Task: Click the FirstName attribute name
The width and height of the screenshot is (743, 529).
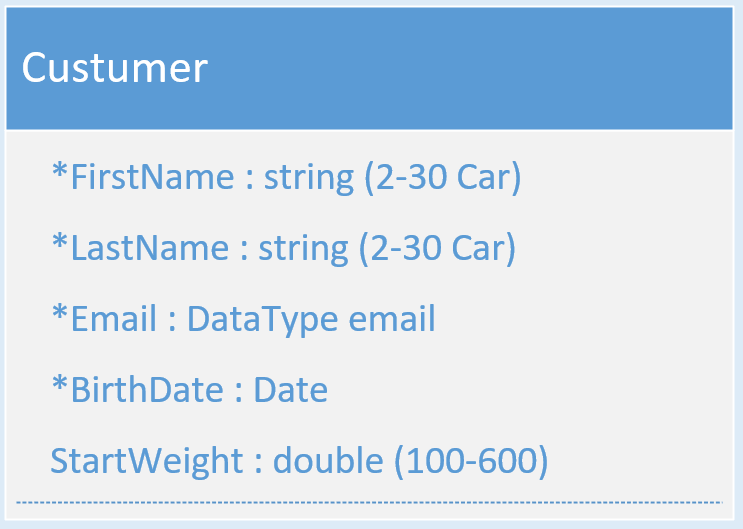Action: (x=152, y=177)
